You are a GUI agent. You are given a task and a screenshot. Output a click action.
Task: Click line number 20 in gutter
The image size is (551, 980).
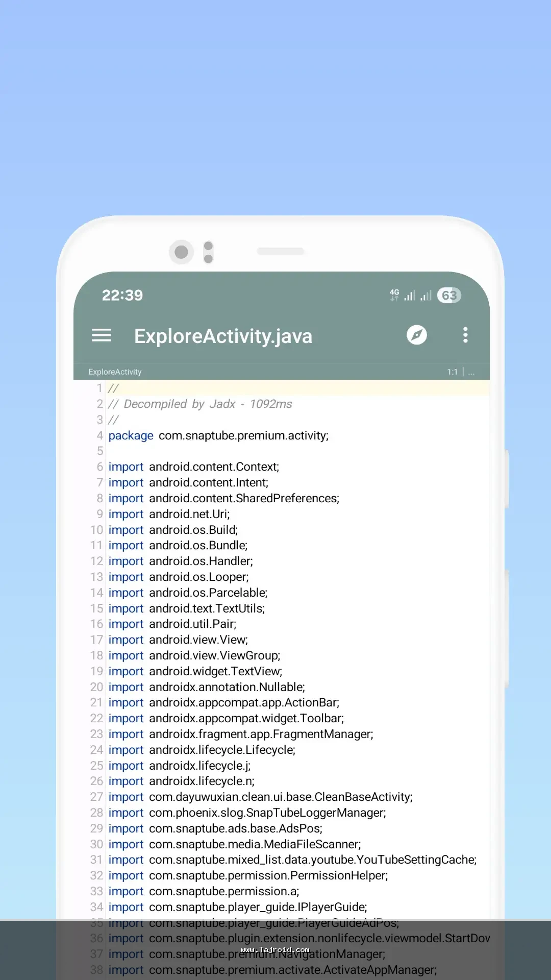[97, 688]
